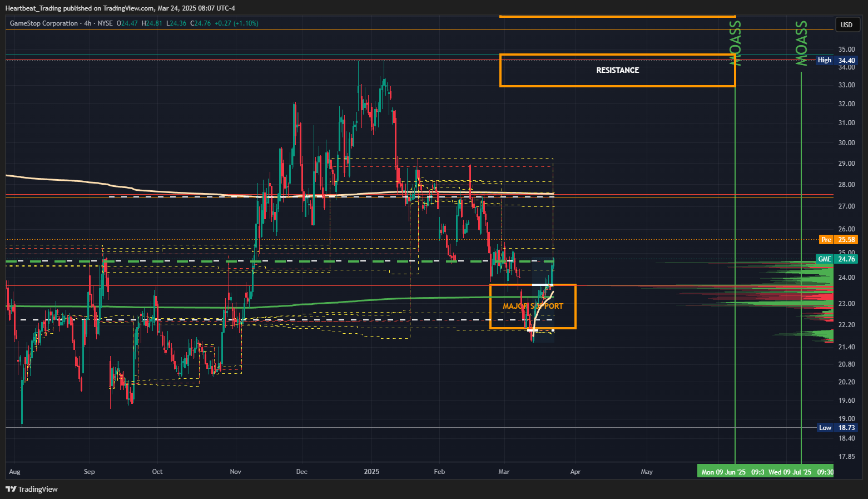Screen dimensions: 868x499
Task: Click the high value H24.81
Action: 152,23
